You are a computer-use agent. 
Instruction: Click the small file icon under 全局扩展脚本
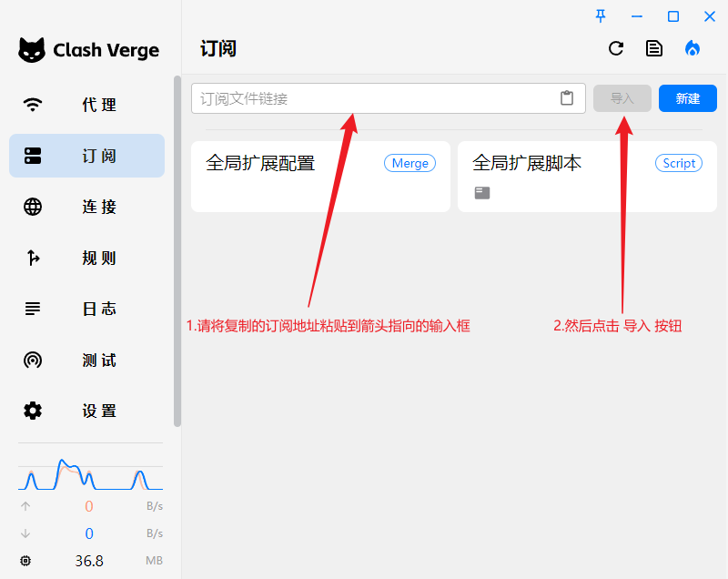click(x=482, y=193)
